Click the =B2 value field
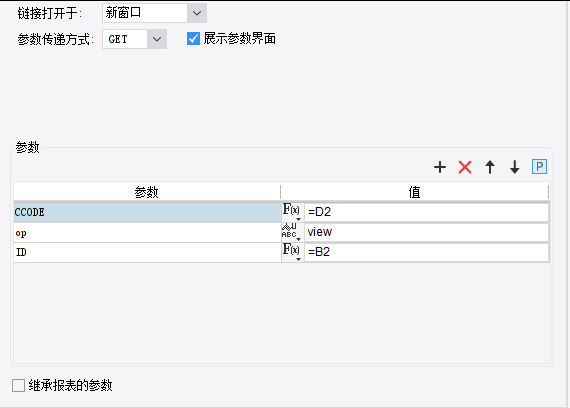 426,252
